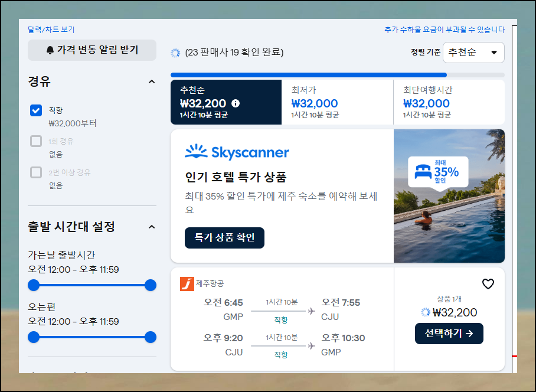Click right handle of 오는편 time slider
This screenshot has height=392, width=536.
(151, 337)
